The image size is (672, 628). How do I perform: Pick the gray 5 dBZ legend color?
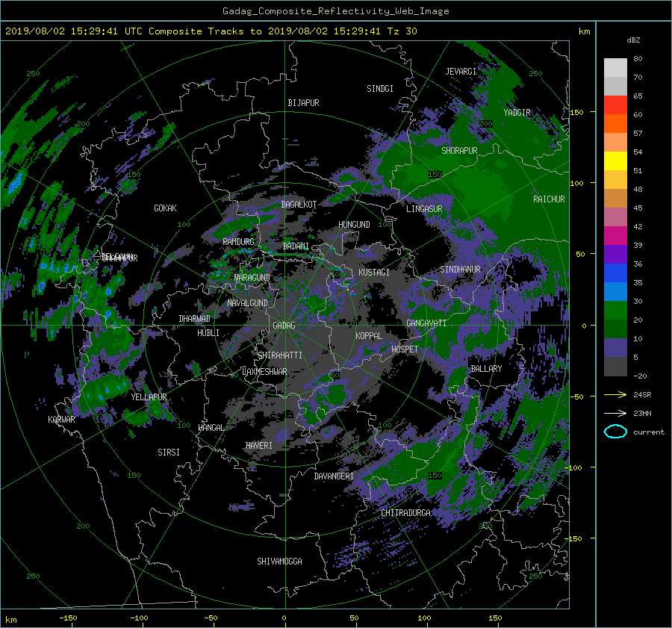[615, 366]
